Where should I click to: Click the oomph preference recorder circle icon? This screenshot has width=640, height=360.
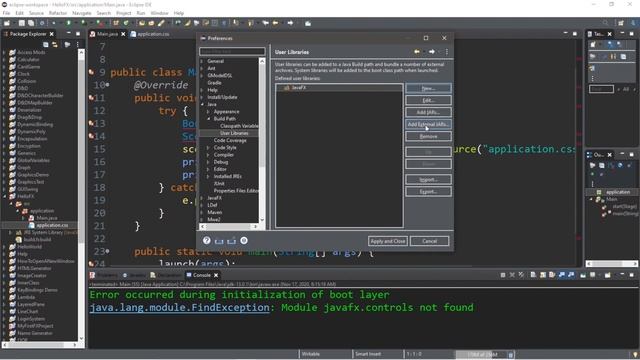pos(244,241)
